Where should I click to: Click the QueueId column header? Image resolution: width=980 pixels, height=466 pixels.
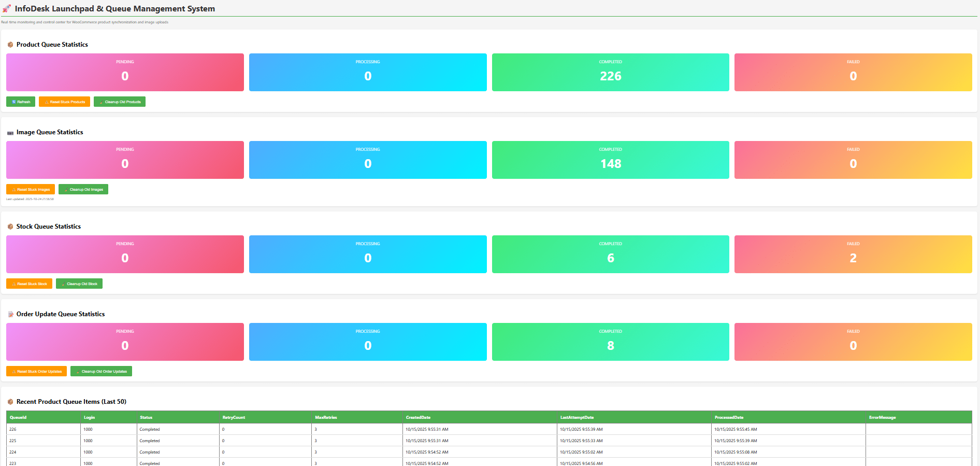point(18,417)
